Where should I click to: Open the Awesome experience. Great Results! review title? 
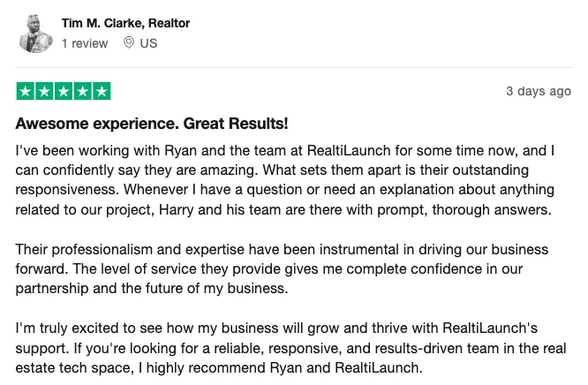click(x=152, y=124)
